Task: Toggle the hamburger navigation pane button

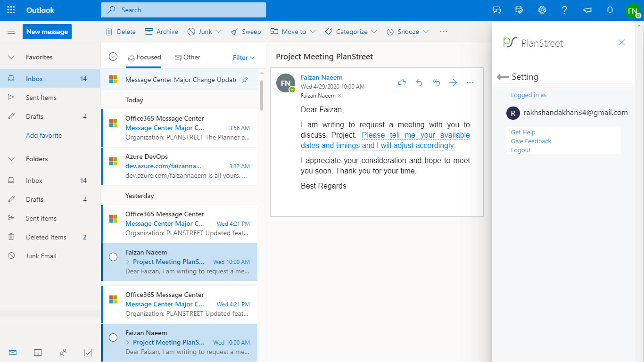Action: pos(11,32)
